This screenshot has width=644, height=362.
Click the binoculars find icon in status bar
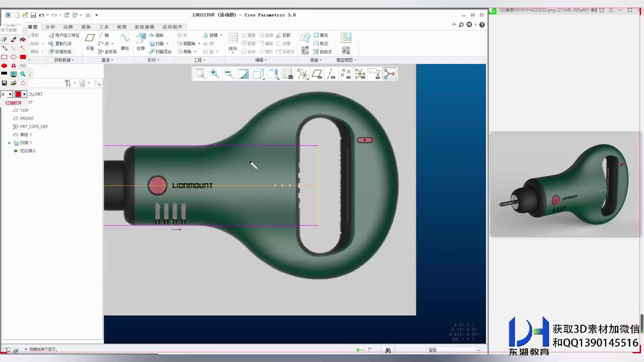(388, 350)
